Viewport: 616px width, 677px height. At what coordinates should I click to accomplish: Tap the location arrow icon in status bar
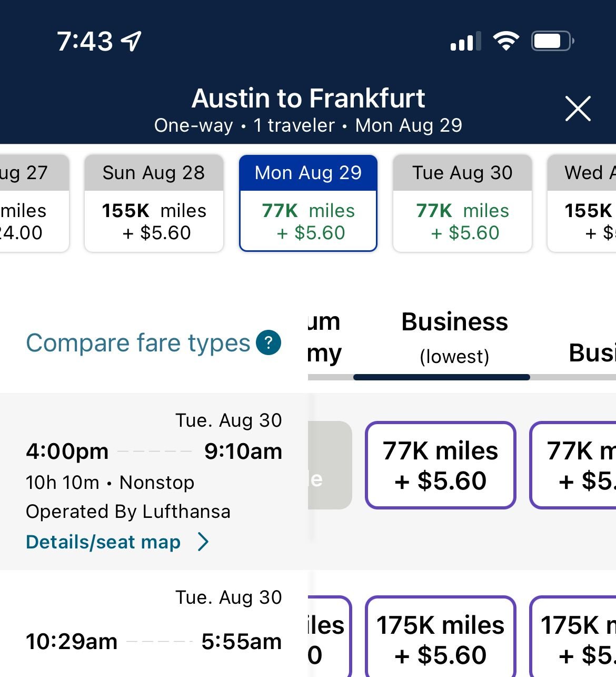[131, 41]
